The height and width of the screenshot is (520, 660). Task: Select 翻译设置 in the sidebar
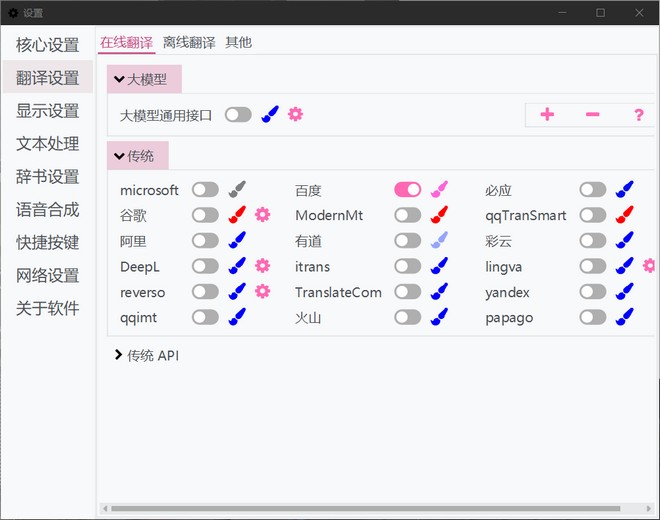point(48,77)
